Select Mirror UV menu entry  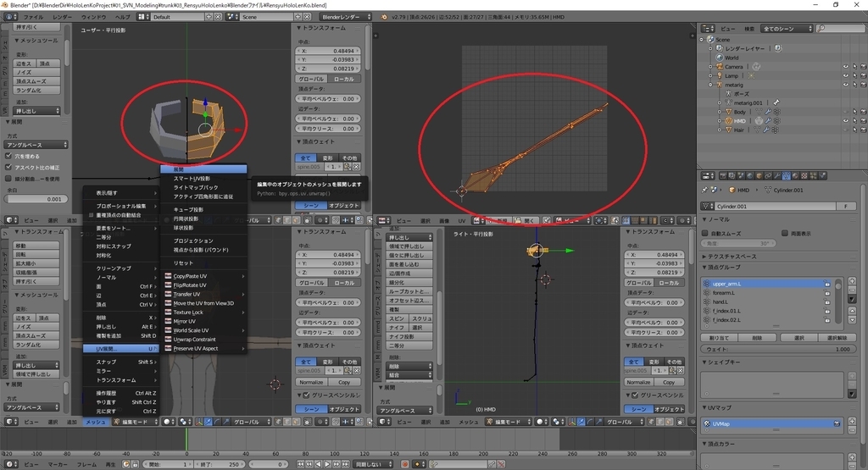click(x=184, y=321)
